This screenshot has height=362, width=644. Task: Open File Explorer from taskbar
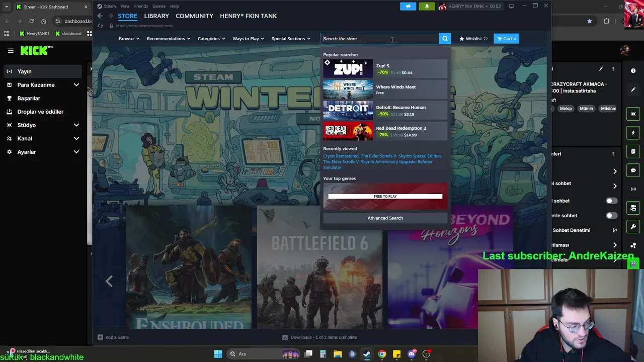338,354
